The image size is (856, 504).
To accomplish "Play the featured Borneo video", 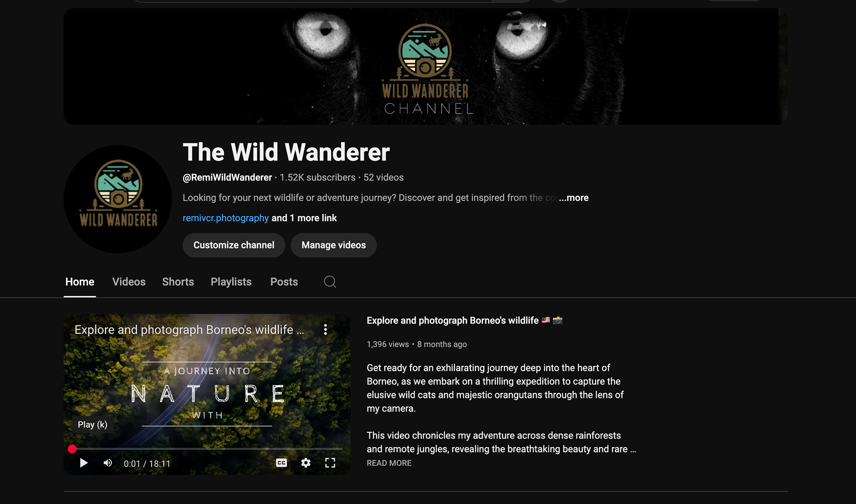I will click(83, 463).
